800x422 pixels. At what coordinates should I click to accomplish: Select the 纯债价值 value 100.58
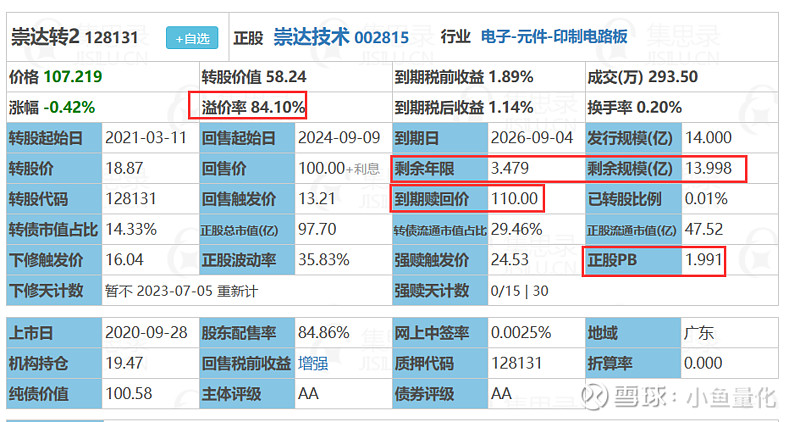point(129,393)
